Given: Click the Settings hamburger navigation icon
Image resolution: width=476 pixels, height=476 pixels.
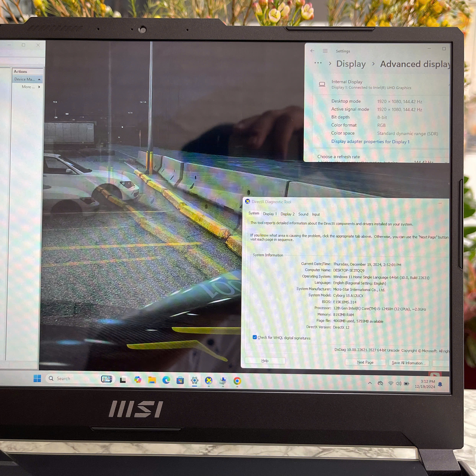Looking at the screenshot, I should pos(325,51).
